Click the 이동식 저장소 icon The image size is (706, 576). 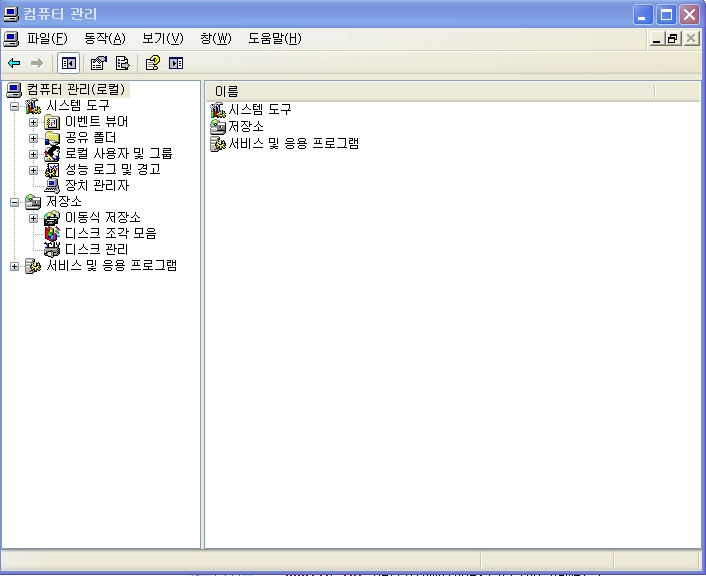coord(52,218)
